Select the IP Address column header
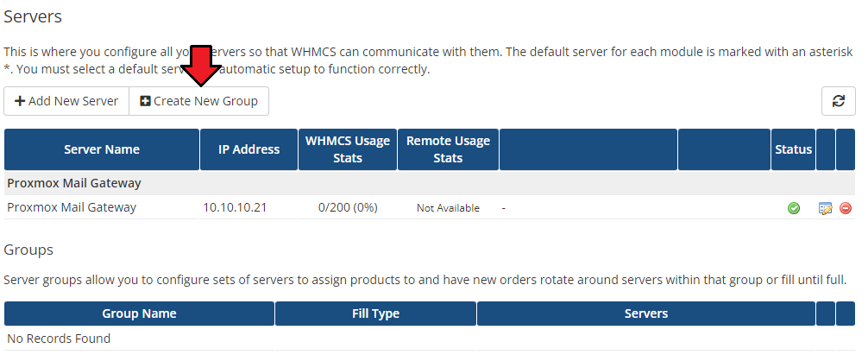Image resolution: width=868 pixels, height=361 pixels. tap(248, 149)
